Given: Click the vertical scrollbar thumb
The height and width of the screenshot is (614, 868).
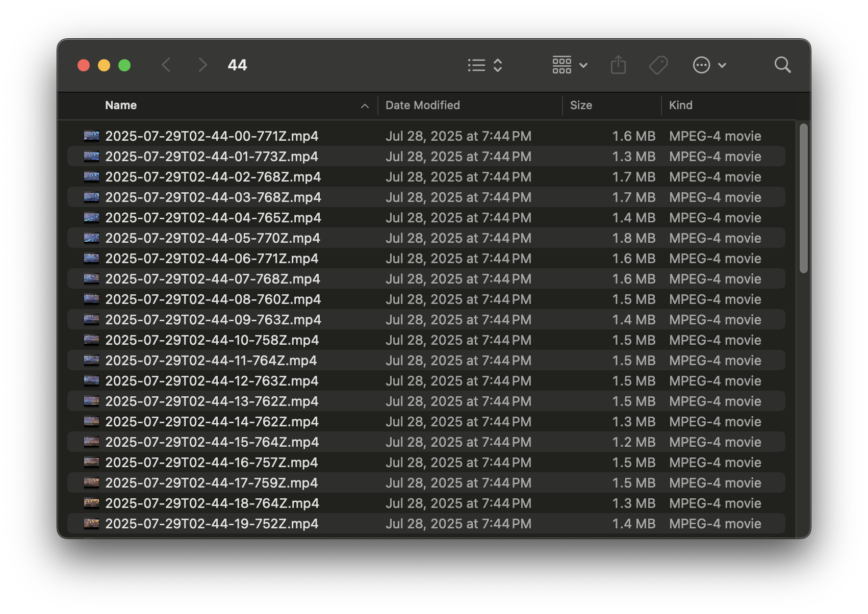Looking at the screenshot, I should (x=803, y=198).
